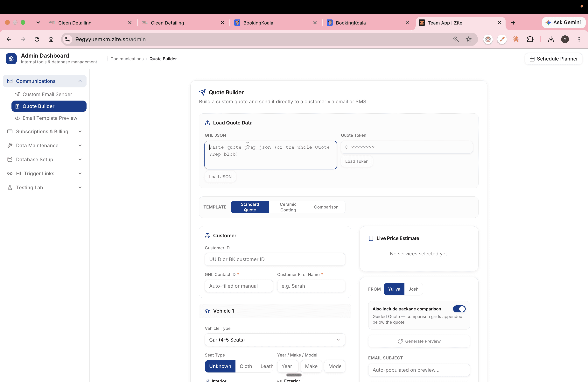Open the Chrome three-dot menu
This screenshot has width=588, height=382.
[579, 39]
